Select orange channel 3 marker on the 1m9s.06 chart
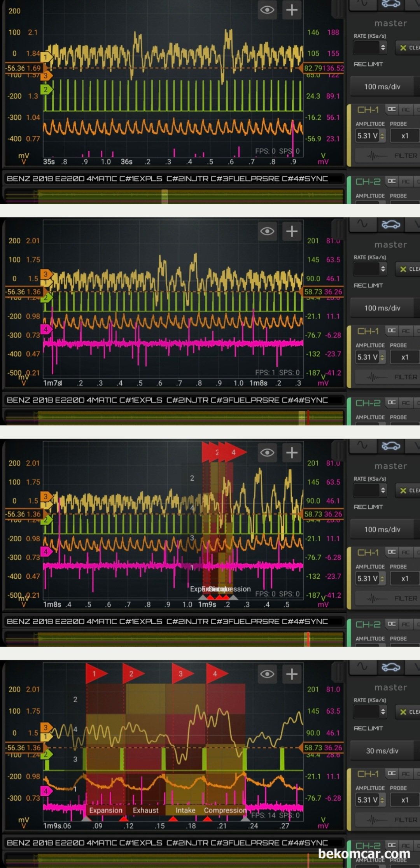Screen dimensions: 420x868 [46, 727]
